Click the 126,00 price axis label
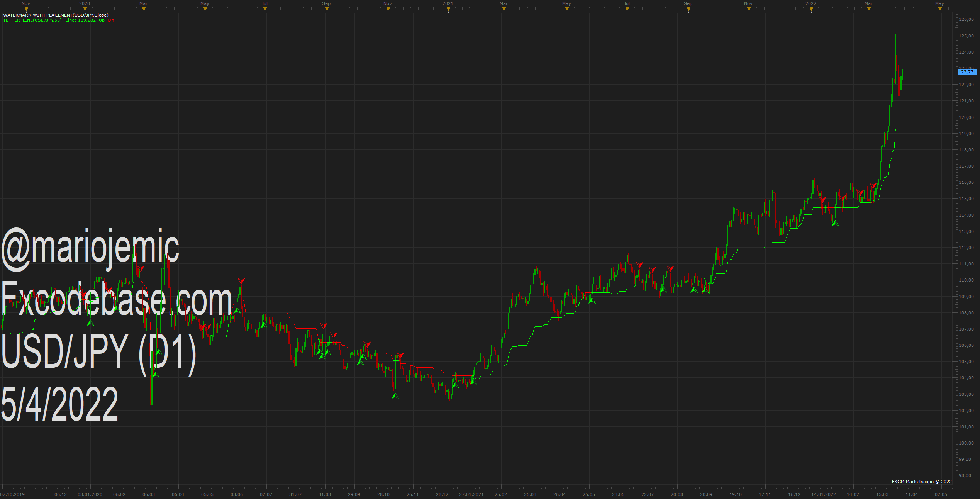The image size is (980, 499). coord(966,19)
